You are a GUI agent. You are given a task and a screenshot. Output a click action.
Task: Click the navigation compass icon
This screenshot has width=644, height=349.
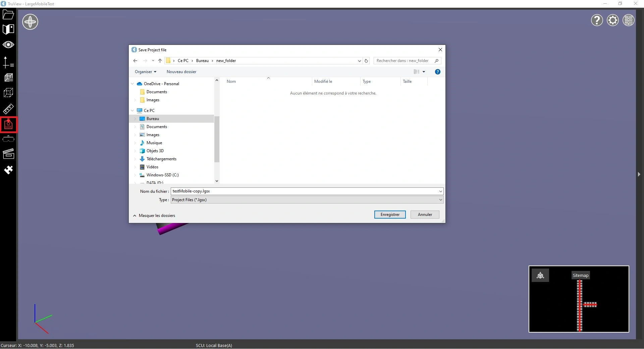(30, 22)
